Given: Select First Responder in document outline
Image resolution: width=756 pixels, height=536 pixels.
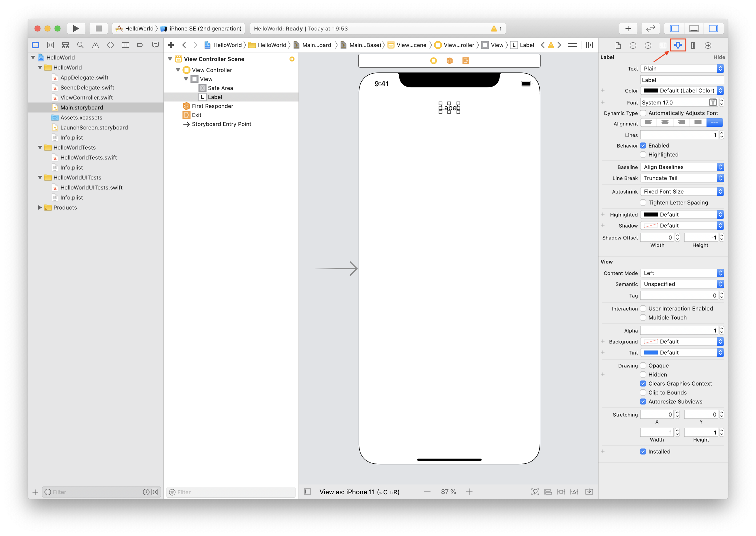Looking at the screenshot, I should coord(212,106).
